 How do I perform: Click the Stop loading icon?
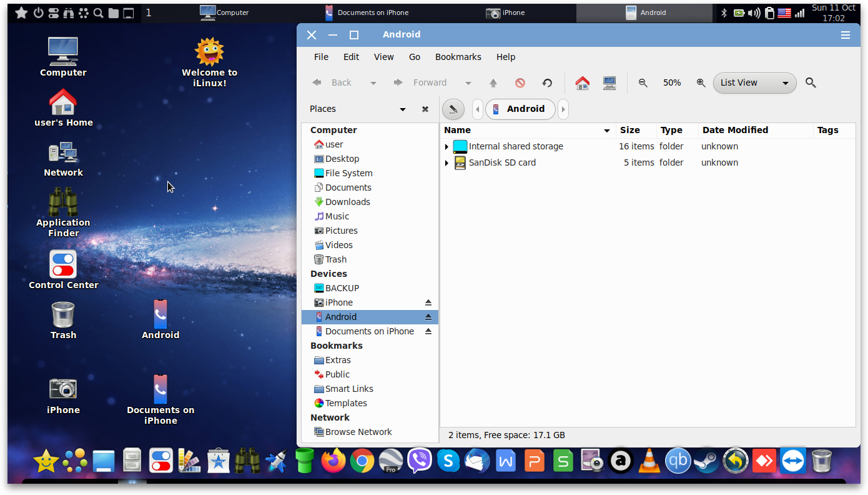pyautogui.click(x=520, y=82)
